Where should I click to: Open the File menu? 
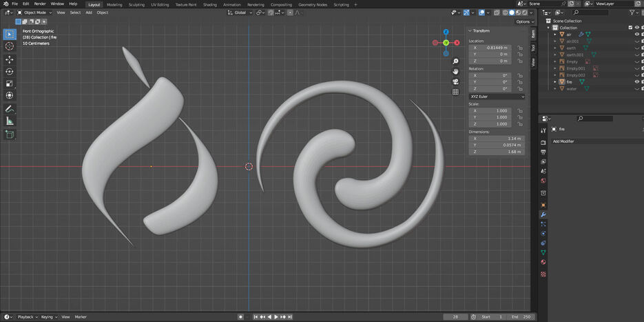pos(14,3)
